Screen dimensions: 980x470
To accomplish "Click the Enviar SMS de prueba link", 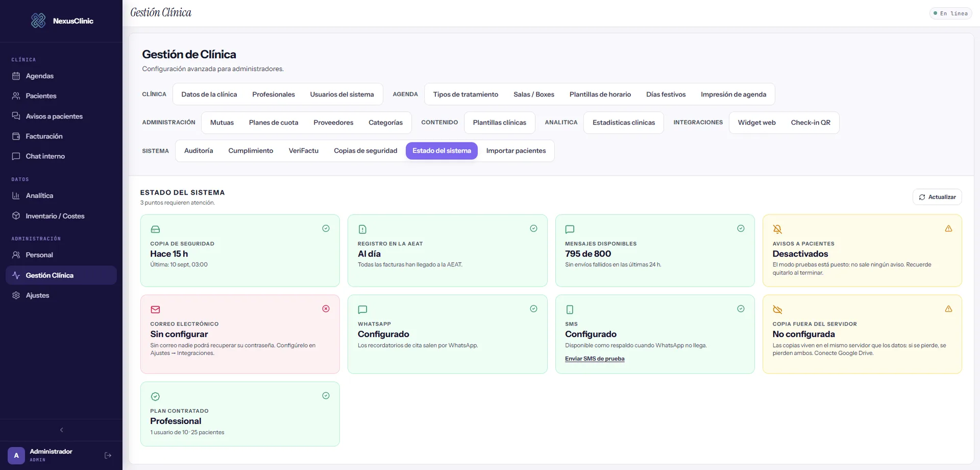I will point(595,359).
